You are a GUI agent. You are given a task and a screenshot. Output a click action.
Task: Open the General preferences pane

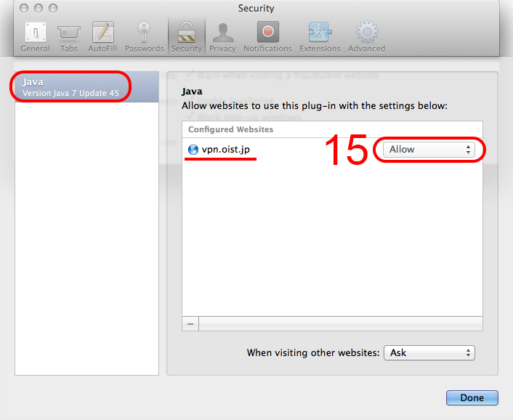pos(35,36)
